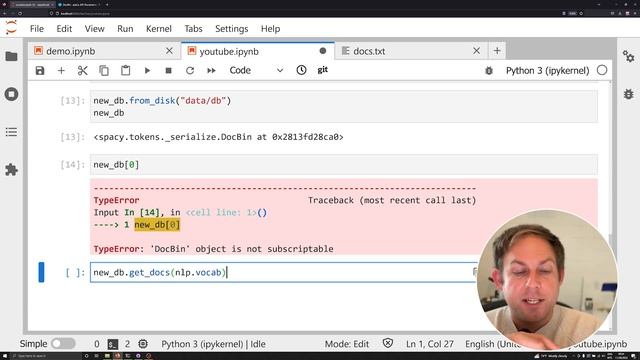Click Python 3 (ipykernel) kernel name in toolbar
640x360 pixels.
coord(547,71)
